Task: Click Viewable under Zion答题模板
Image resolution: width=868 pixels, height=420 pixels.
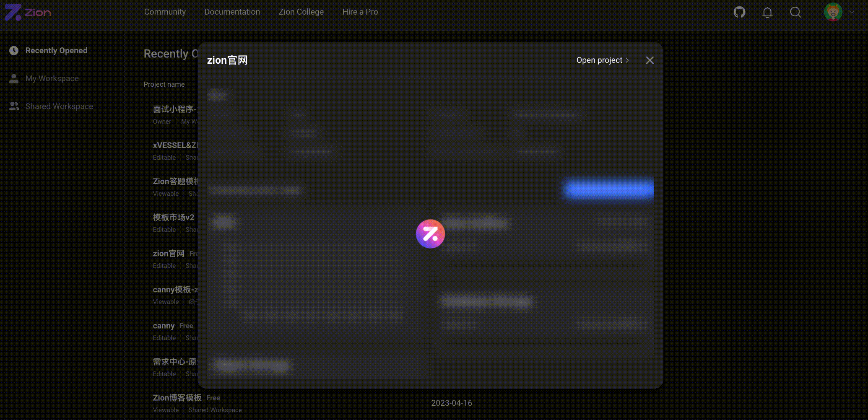Action: point(166,194)
